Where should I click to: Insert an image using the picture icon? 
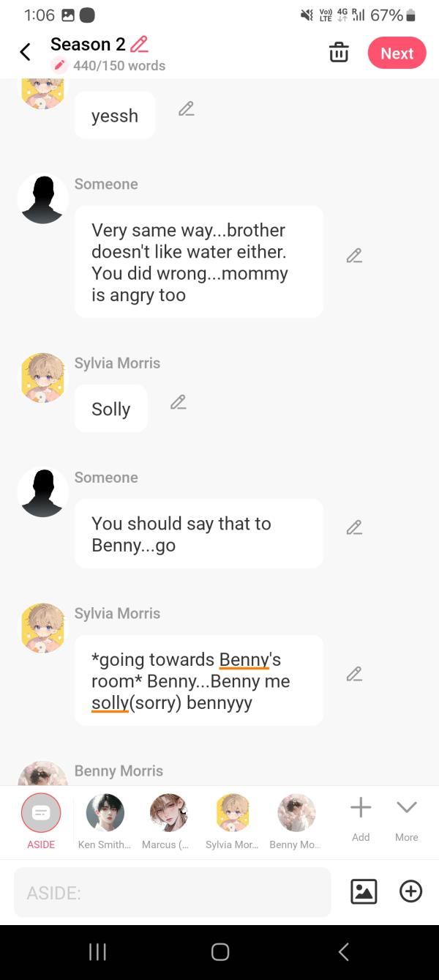tap(364, 891)
